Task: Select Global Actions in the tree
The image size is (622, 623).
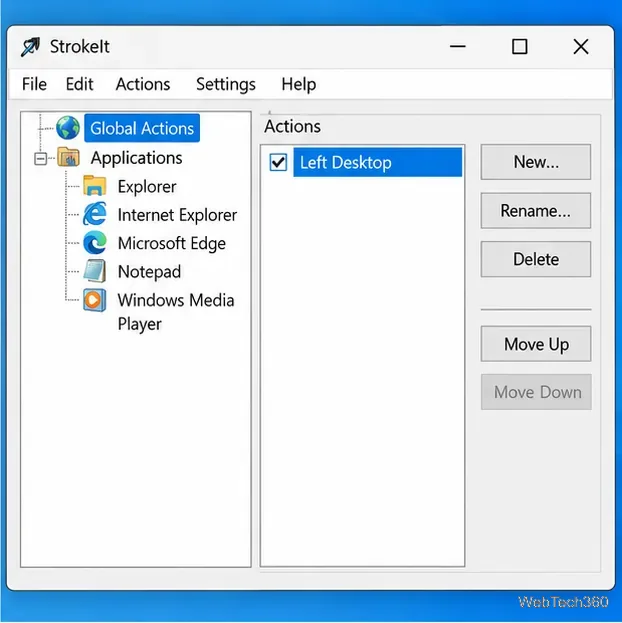Action: tap(142, 128)
